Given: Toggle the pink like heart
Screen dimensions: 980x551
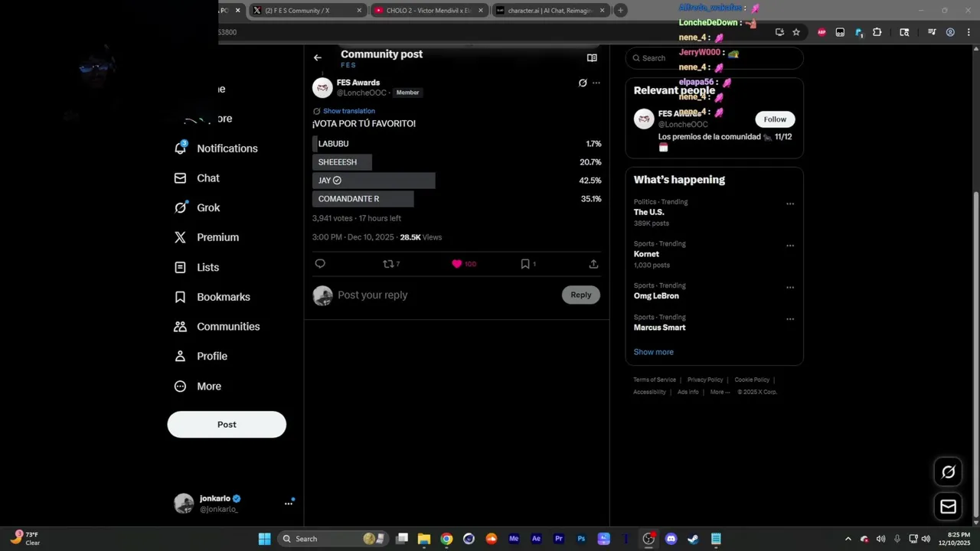Looking at the screenshot, I should [x=457, y=263].
